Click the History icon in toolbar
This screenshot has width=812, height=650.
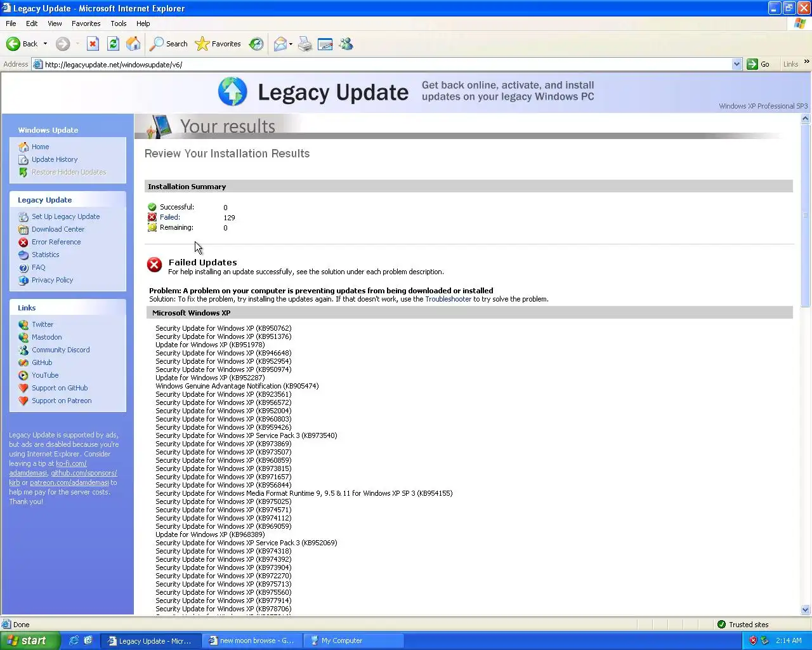coord(256,44)
